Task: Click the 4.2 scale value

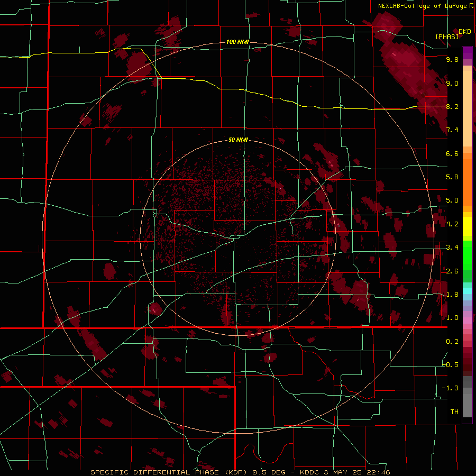Action: coord(452,224)
